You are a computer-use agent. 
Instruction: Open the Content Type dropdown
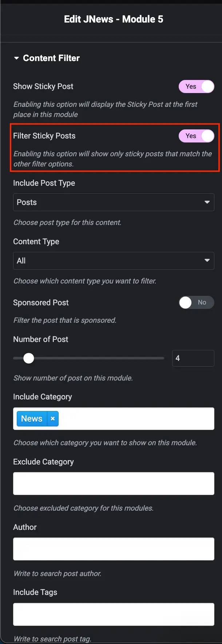tap(114, 261)
